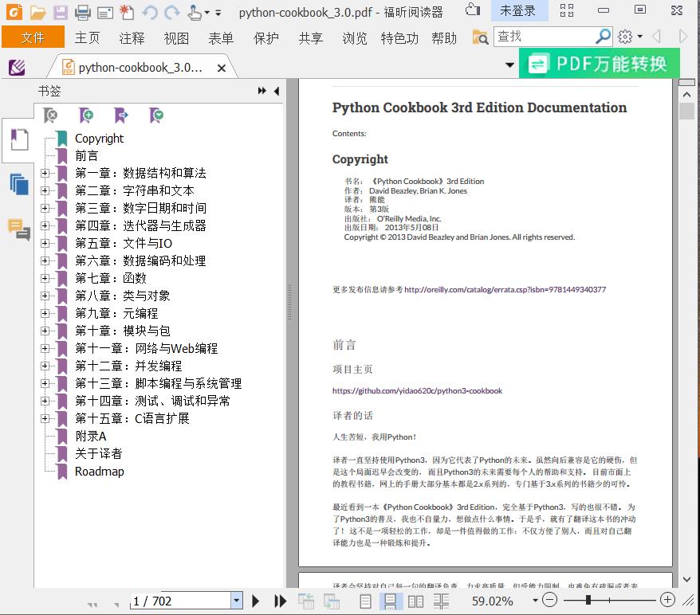Open the comments panel sidebar icon

(x=19, y=229)
